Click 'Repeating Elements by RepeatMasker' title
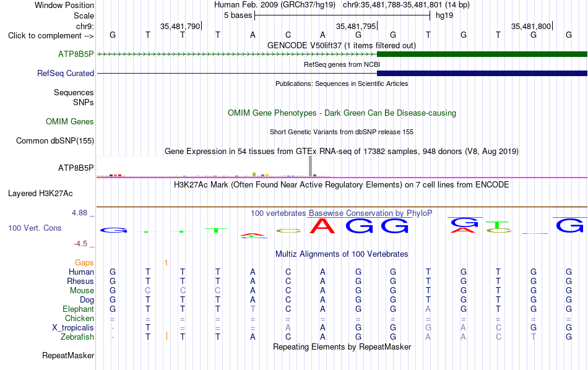This screenshot has width=588, height=370. tap(342, 346)
